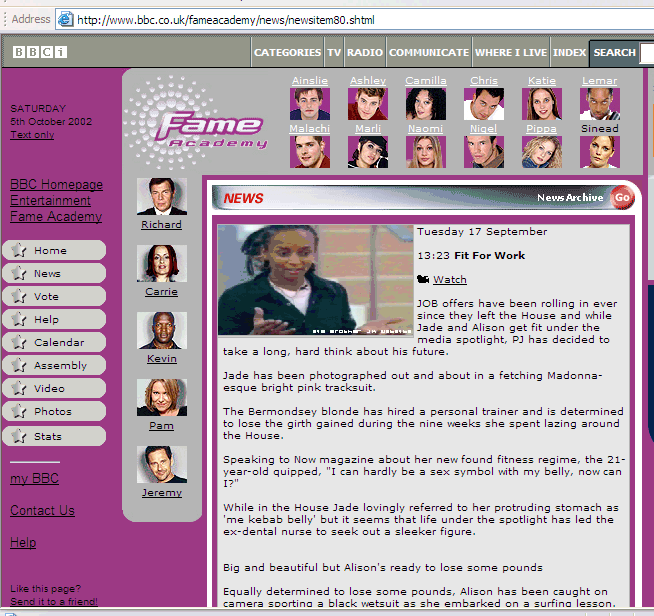The width and height of the screenshot is (654, 616).
Task: Click the news story video still image
Action: (x=316, y=279)
